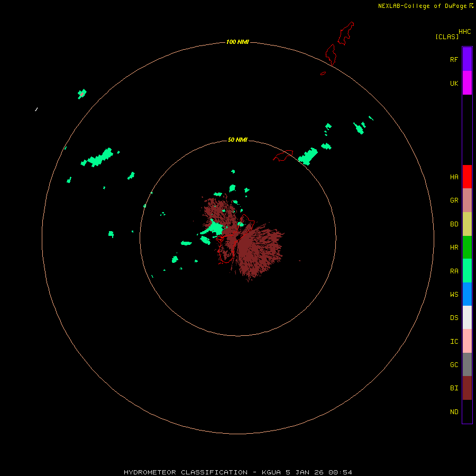The height and width of the screenshot is (476, 476).
Task: Click the 'HR' legend label
Action: (x=454, y=248)
